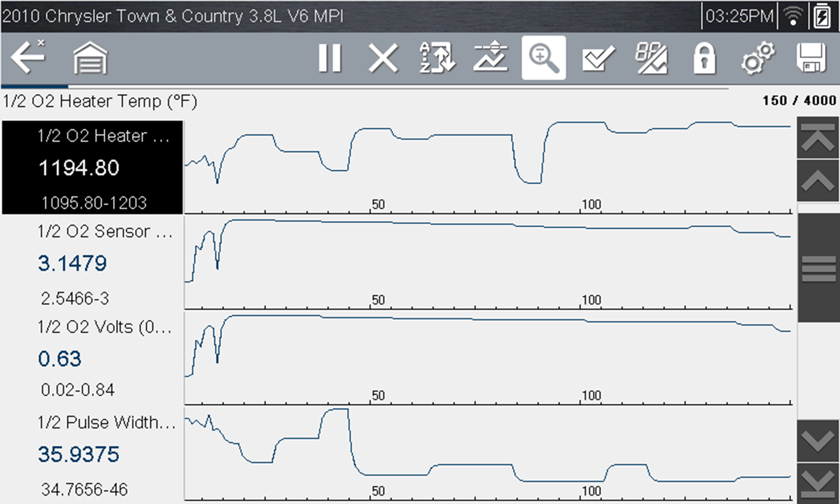This screenshot has height=504, width=840.
Task: Switch between PID text and graph view
Action: pyautogui.click(x=651, y=58)
